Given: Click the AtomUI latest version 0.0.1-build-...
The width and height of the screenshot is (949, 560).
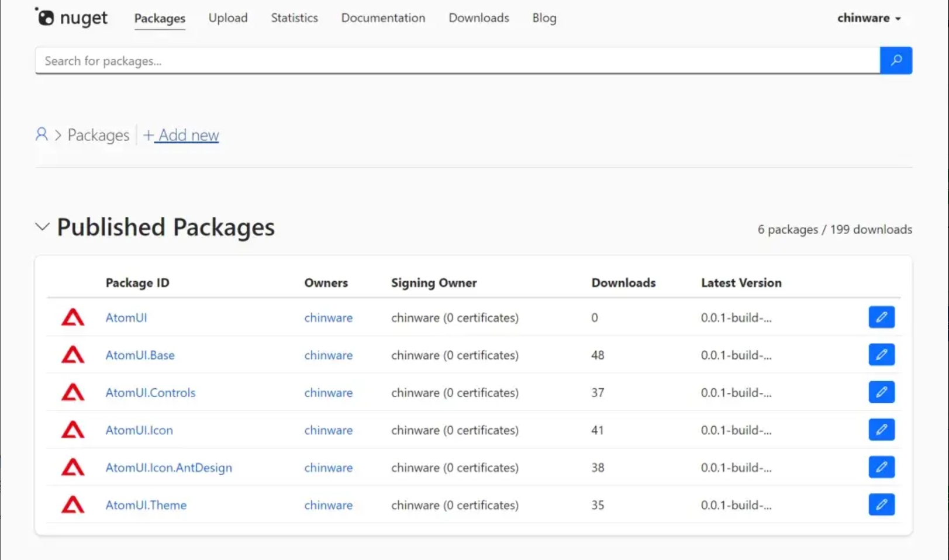Looking at the screenshot, I should coord(736,317).
